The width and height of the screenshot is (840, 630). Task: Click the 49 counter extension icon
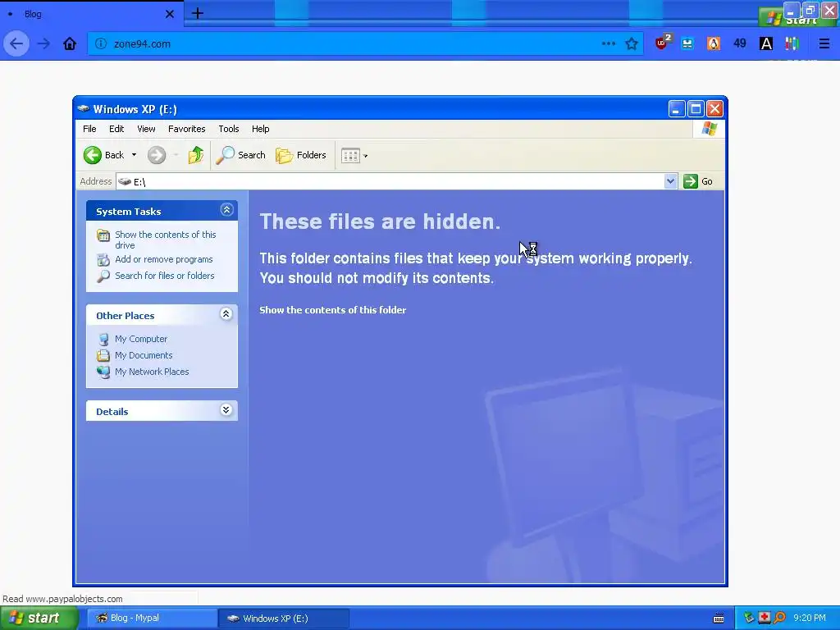click(740, 43)
